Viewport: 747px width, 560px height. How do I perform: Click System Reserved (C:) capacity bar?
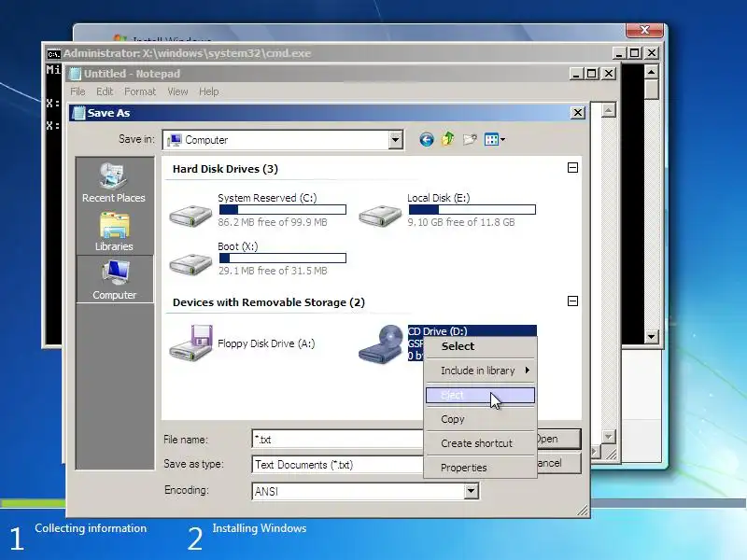click(283, 209)
